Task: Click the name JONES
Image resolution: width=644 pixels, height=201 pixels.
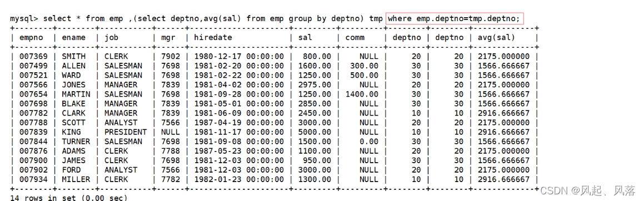Action: click(x=73, y=85)
